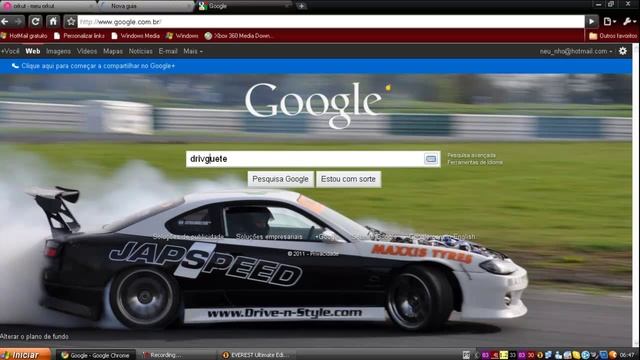The image size is (640, 360).
Task: Open the Recording... taskbar item
Action: 177,355
